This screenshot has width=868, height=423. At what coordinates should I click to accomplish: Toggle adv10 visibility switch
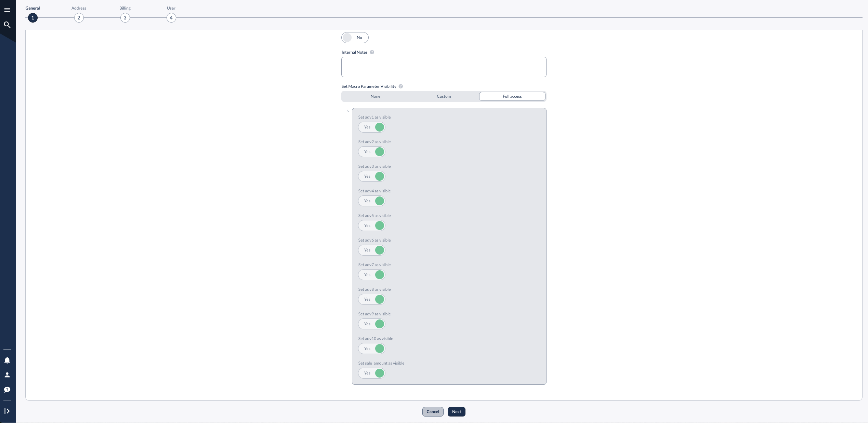(x=372, y=349)
